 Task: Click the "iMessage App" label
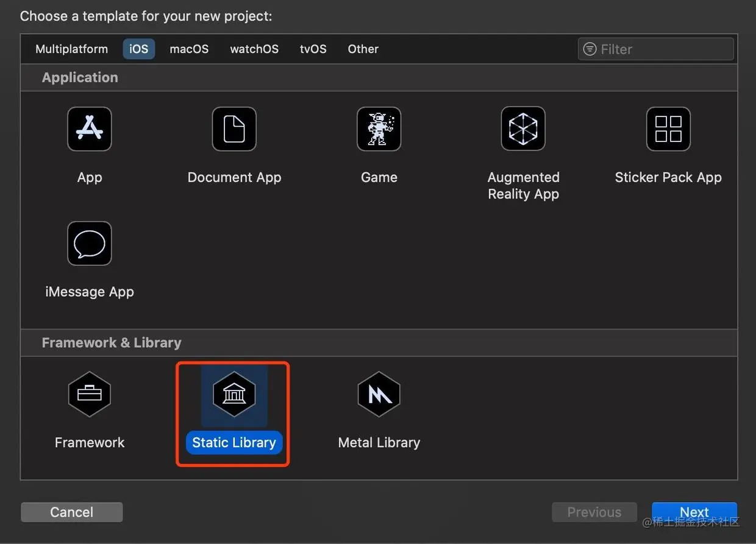coord(90,292)
